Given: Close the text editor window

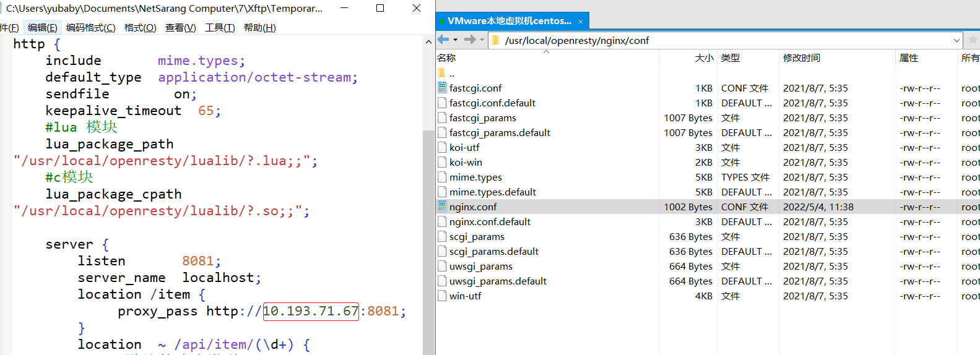Looking at the screenshot, I should click(x=417, y=8).
